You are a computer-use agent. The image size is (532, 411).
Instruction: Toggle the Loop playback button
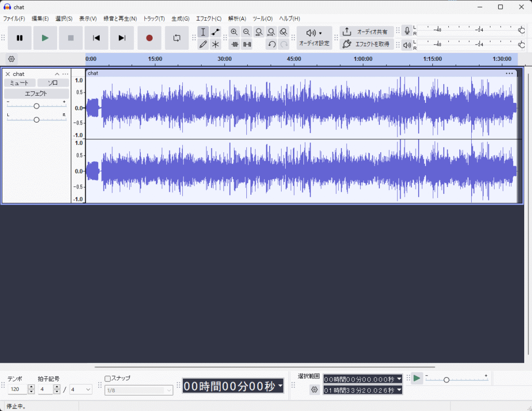(177, 38)
